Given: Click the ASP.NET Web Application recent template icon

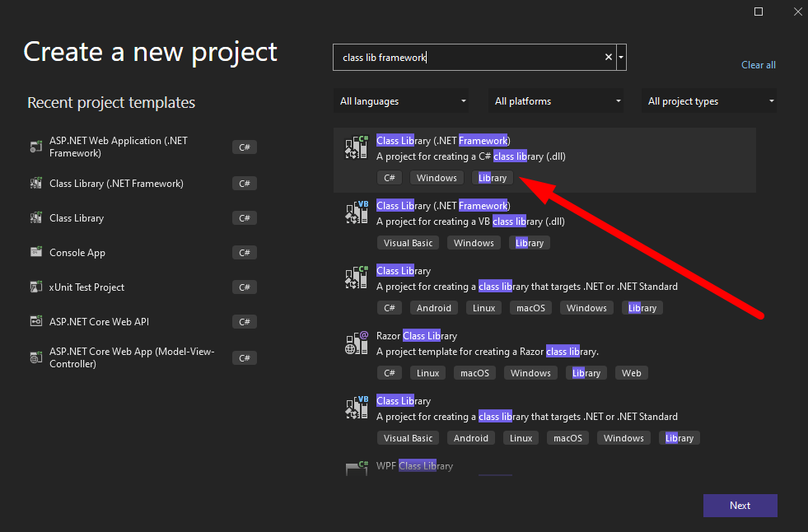Looking at the screenshot, I should [x=35, y=147].
